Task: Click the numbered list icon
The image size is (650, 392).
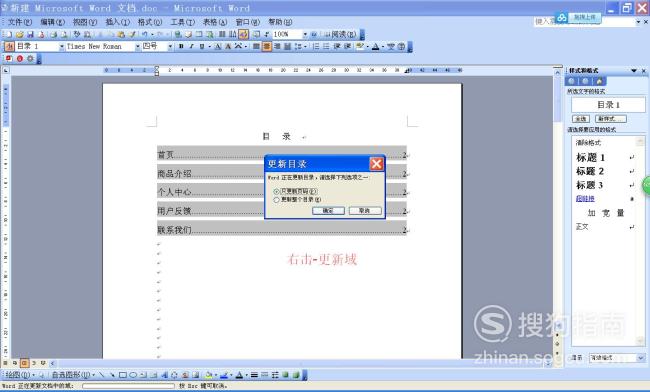Action: click(x=315, y=46)
